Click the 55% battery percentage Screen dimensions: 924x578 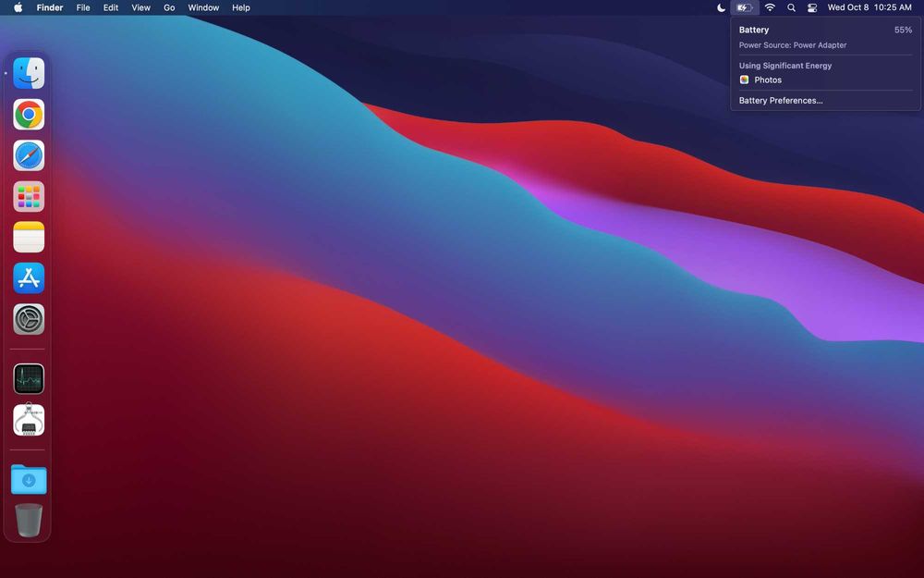(x=903, y=31)
